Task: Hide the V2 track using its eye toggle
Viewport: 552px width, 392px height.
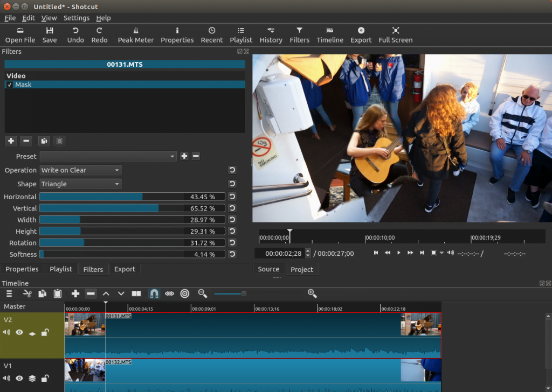Action: tap(19, 332)
